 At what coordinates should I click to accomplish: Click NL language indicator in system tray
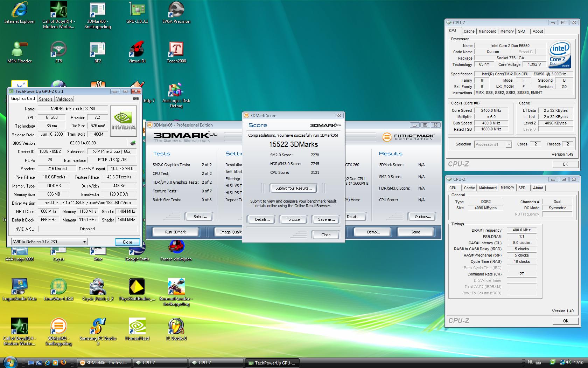point(530,362)
